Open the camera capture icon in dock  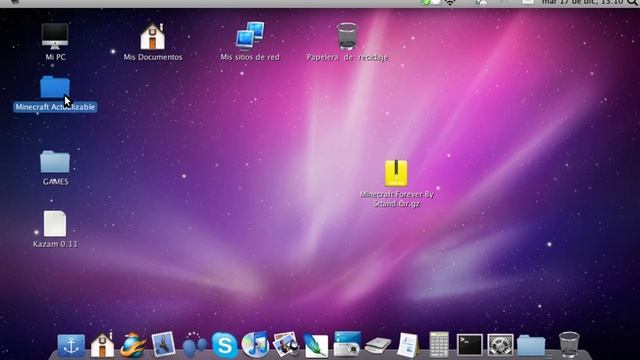pyautogui.click(x=347, y=344)
